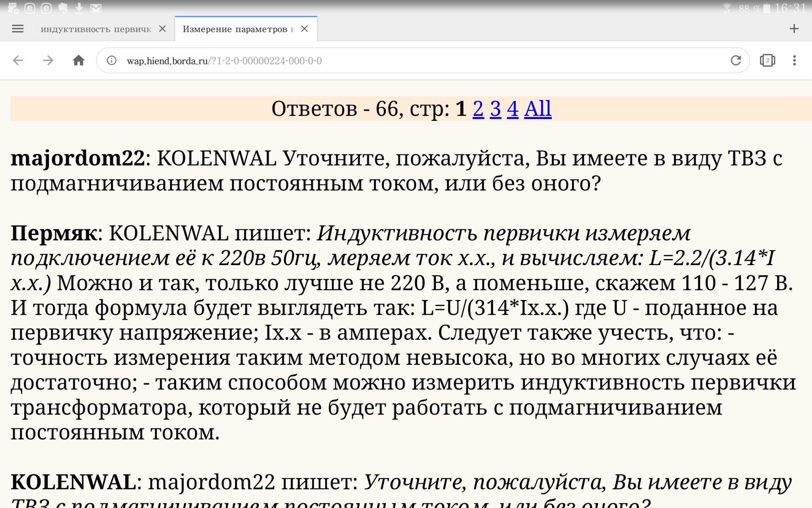Go forward to next page
This screenshot has width=812, height=508.
point(48,60)
